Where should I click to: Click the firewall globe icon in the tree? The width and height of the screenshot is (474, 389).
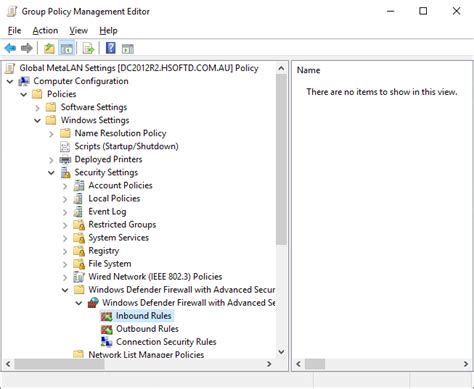click(x=93, y=303)
